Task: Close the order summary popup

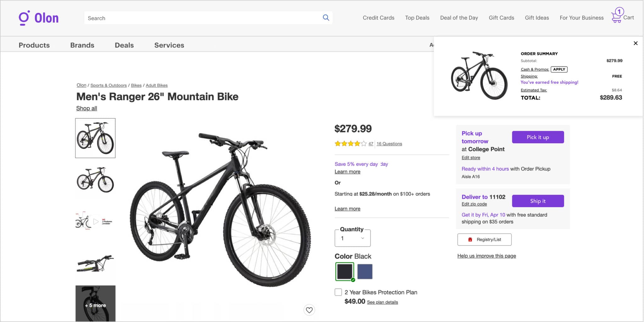Action: [636, 43]
